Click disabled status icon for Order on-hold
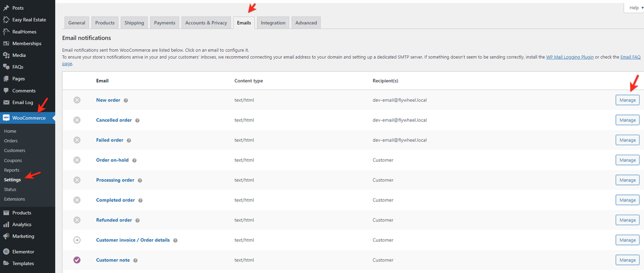The height and width of the screenshot is (273, 644). coord(77,160)
